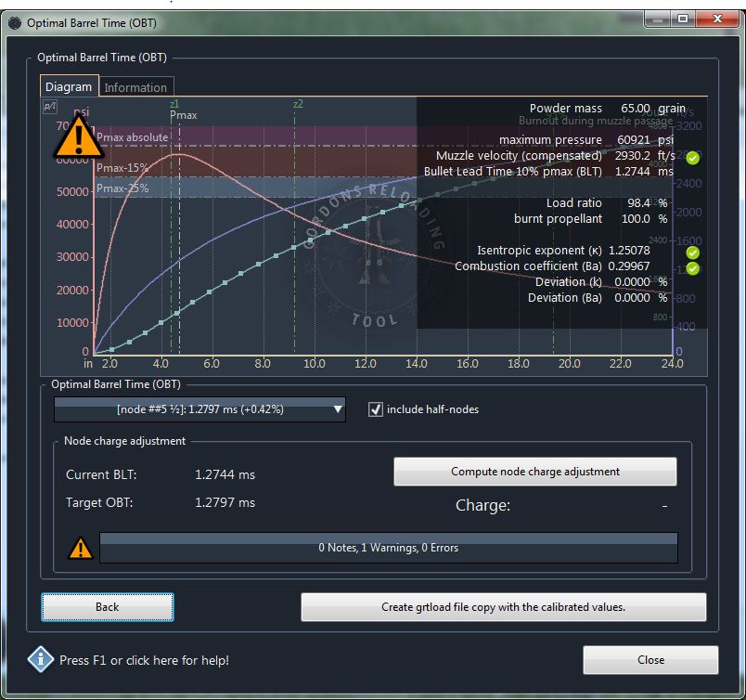This screenshot has width=746, height=700.
Task: Click the 0 Notes, 1 Warnings, 0 Errors bar
Action: click(x=389, y=548)
